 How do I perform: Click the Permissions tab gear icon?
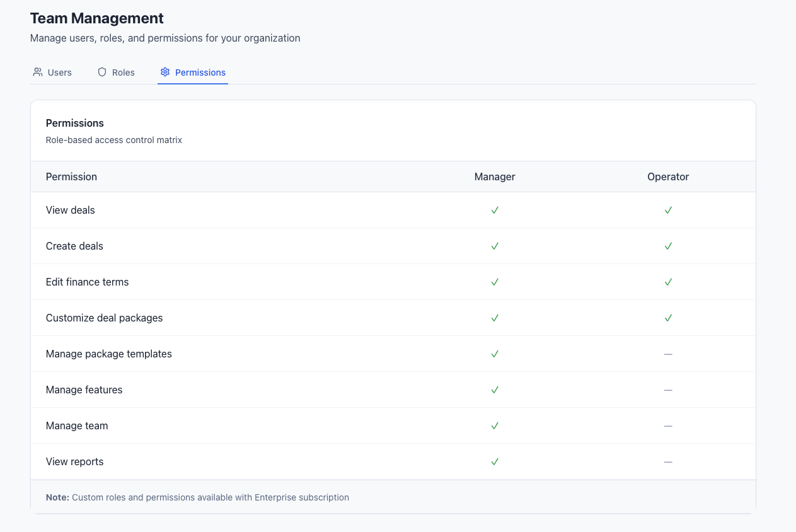165,72
